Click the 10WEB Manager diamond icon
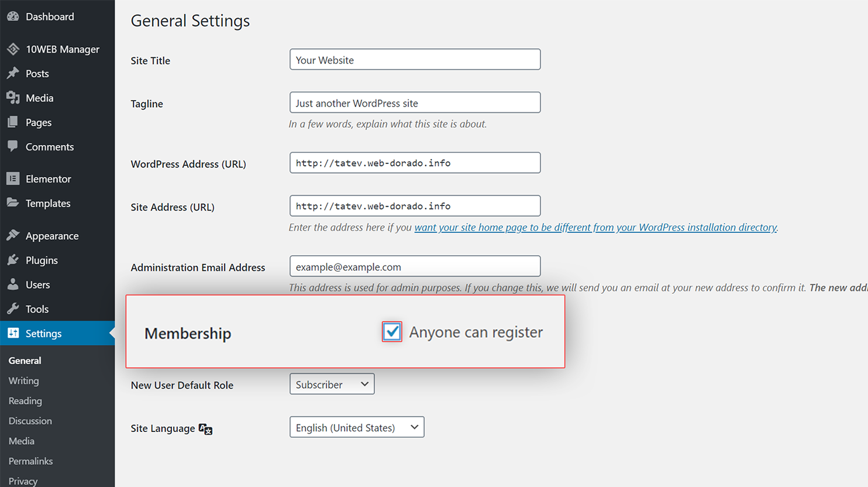Image resolution: width=868 pixels, height=487 pixels. click(x=13, y=49)
